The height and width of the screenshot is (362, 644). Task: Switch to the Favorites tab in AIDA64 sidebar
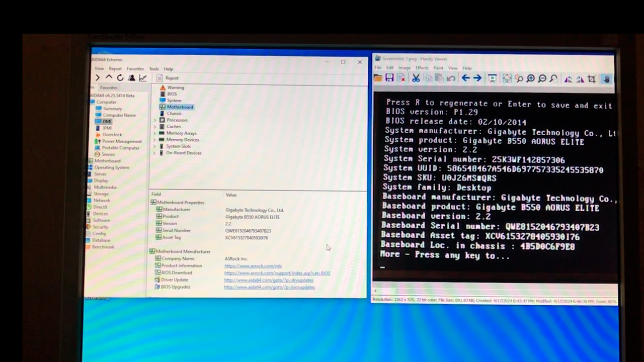pos(108,87)
